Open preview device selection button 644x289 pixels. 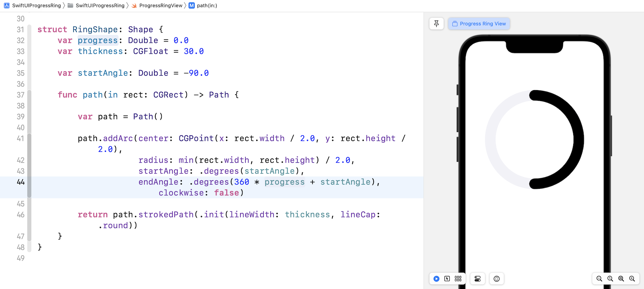click(x=497, y=279)
